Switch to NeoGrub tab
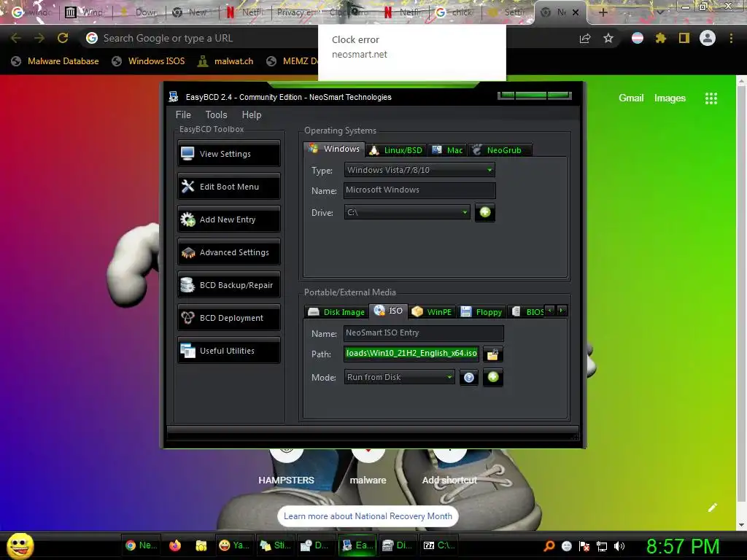The width and height of the screenshot is (747, 560). [x=499, y=150]
